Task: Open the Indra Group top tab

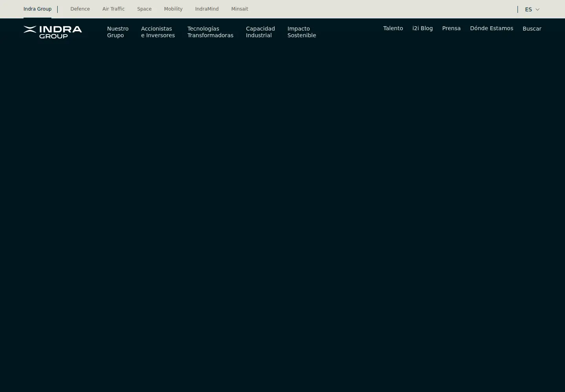Action: coord(37,9)
